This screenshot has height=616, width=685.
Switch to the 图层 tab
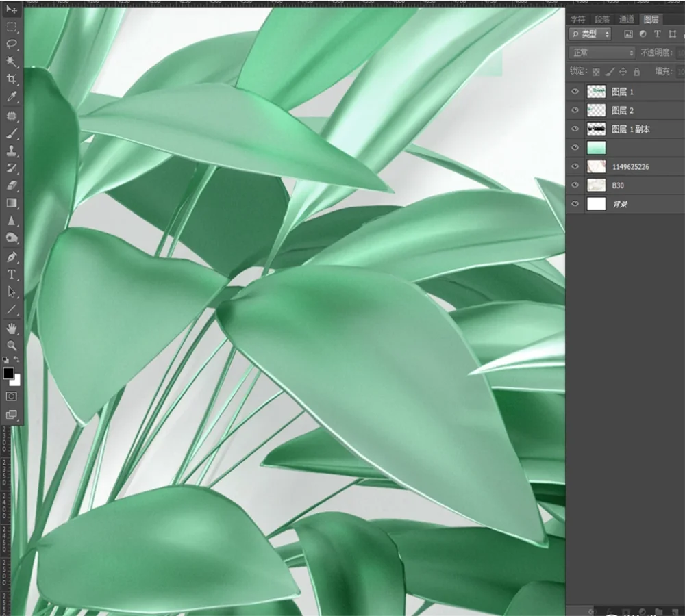coord(651,19)
